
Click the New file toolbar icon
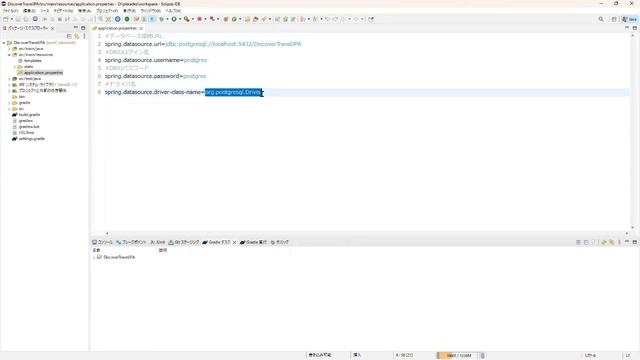point(5,19)
